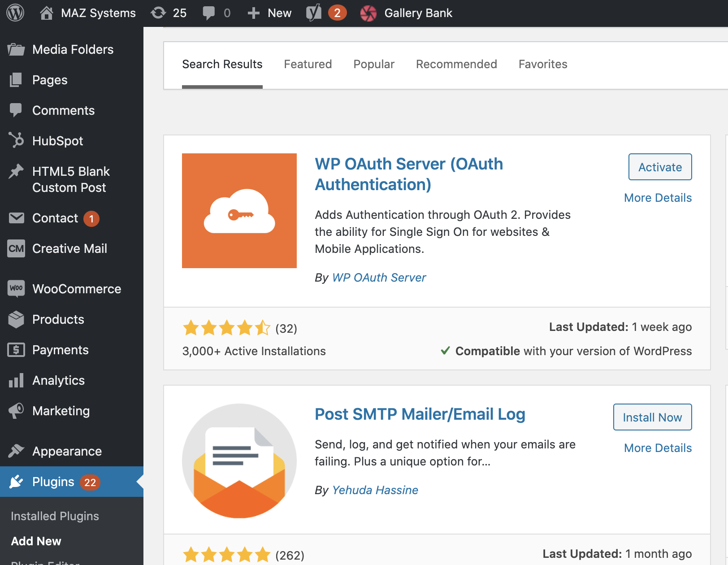Image resolution: width=728 pixels, height=565 pixels.
Task: Open More Details for Post SMTP Mailer
Action: pyautogui.click(x=658, y=448)
